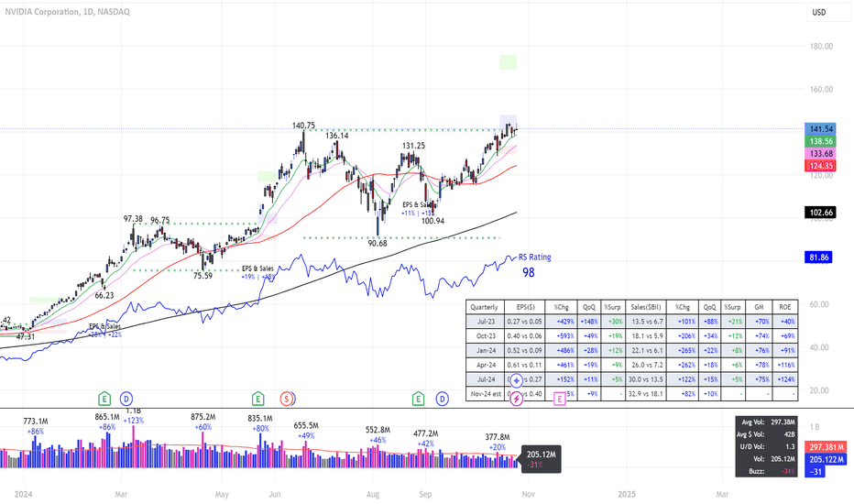854x504 pixels.
Task: Click the Jan-24 row label
Action: point(486,350)
